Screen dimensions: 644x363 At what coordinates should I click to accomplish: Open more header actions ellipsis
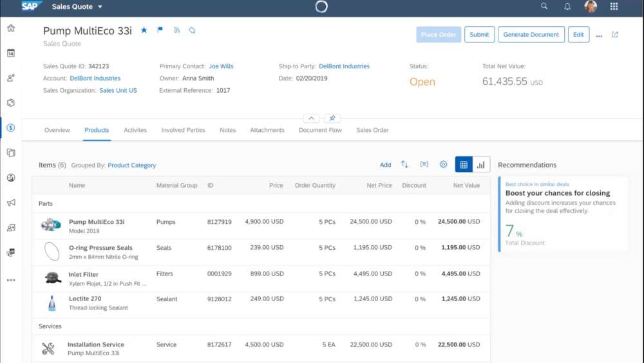point(599,36)
